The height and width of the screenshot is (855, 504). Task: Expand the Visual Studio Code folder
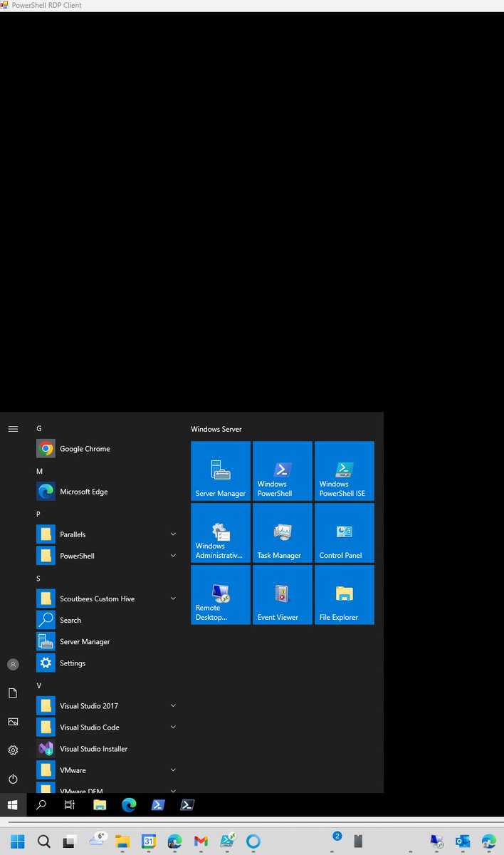point(173,727)
